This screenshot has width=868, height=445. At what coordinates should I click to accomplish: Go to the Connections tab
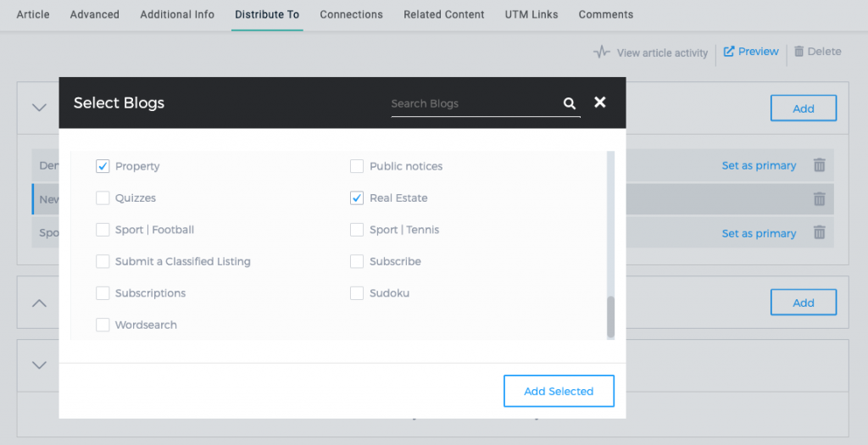coord(351,14)
